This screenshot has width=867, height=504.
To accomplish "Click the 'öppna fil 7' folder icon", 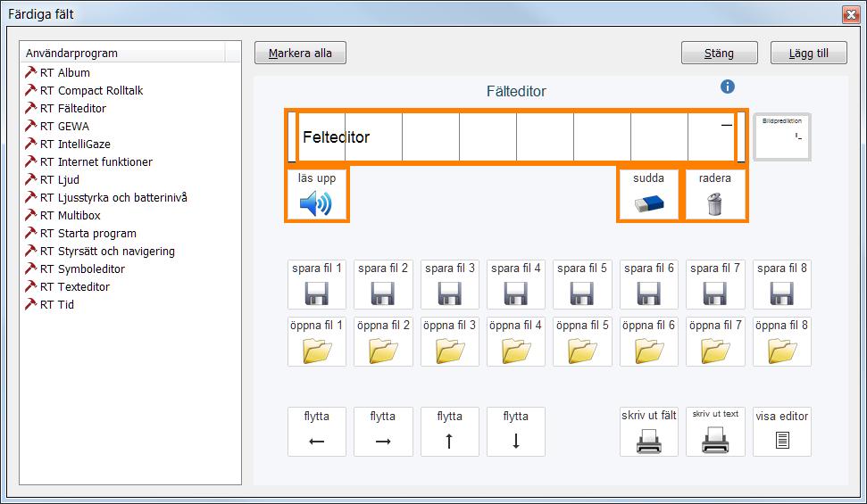I will tap(715, 351).
